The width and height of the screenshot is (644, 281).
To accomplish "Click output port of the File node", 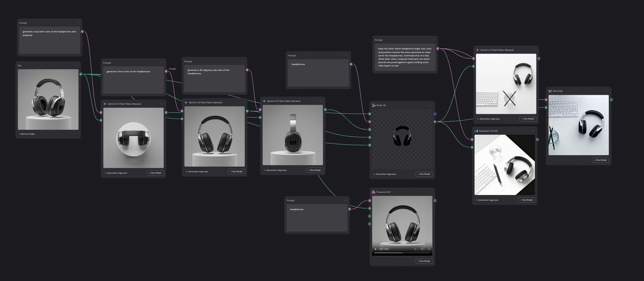I will coord(81,74).
